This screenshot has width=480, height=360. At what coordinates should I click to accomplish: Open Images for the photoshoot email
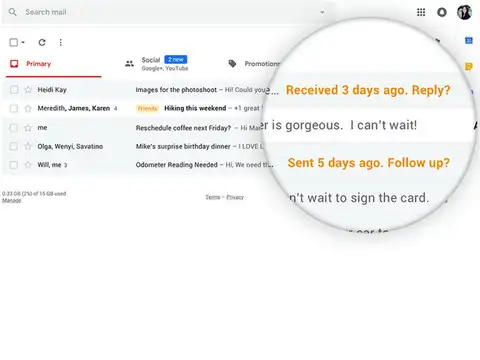(176, 90)
